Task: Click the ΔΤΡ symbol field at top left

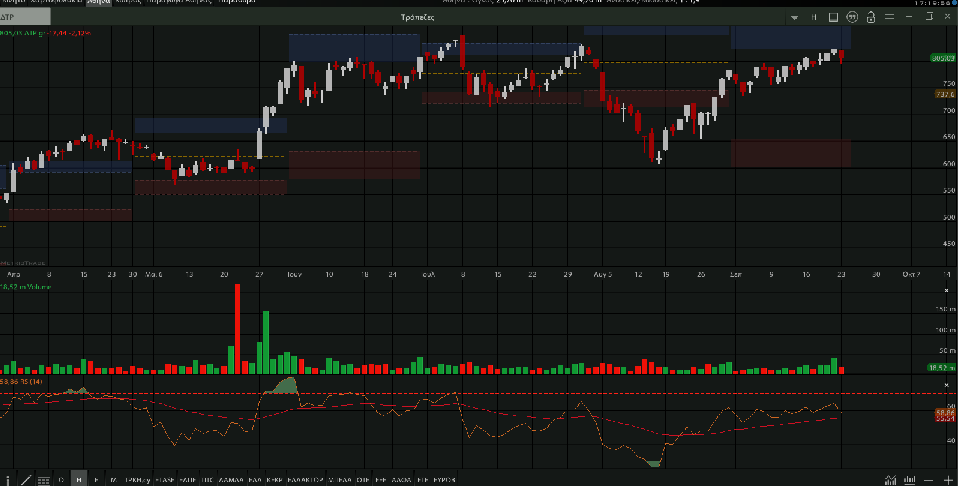Action: point(25,17)
